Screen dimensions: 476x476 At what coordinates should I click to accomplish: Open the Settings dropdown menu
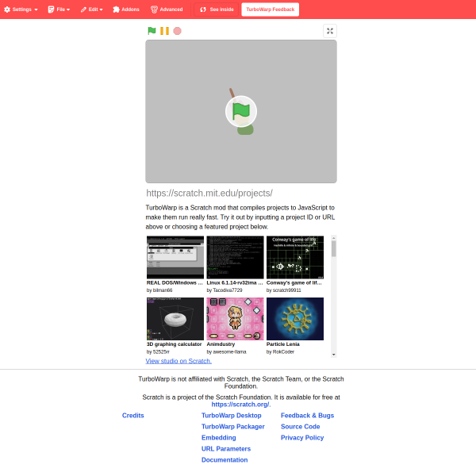coord(21,10)
